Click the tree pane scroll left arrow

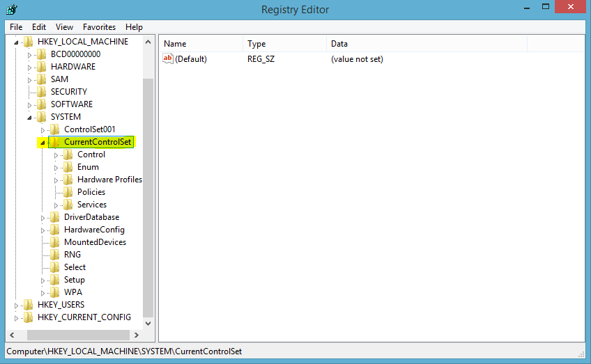pyautogui.click(x=12, y=335)
